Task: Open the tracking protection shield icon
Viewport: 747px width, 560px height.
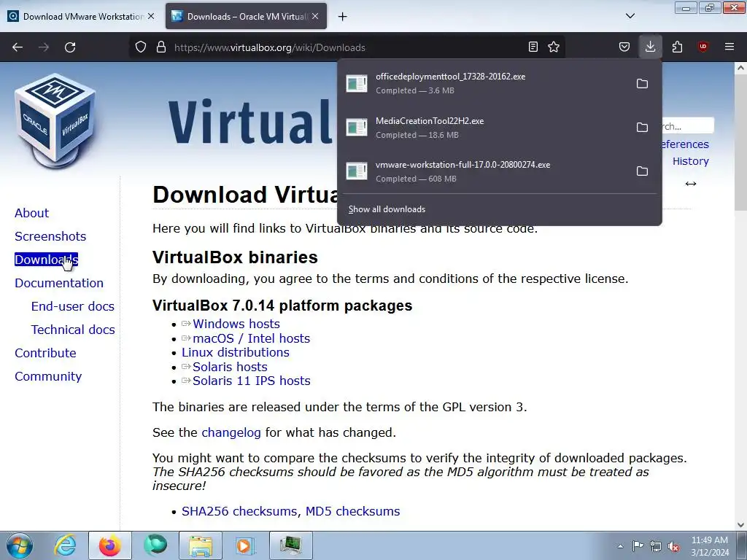Action: pyautogui.click(x=141, y=47)
